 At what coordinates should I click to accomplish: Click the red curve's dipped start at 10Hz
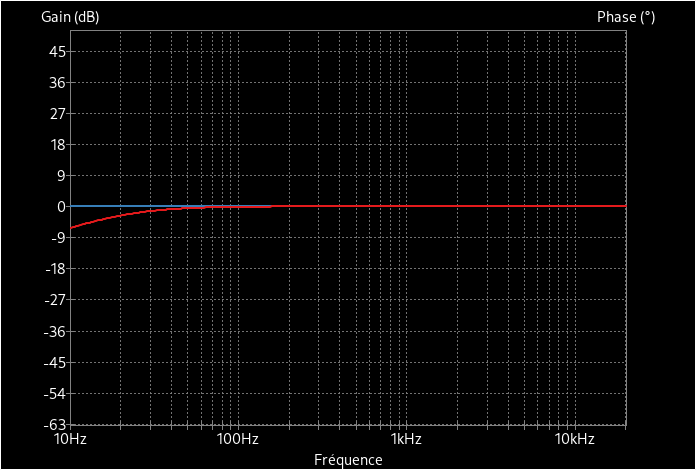[73, 227]
